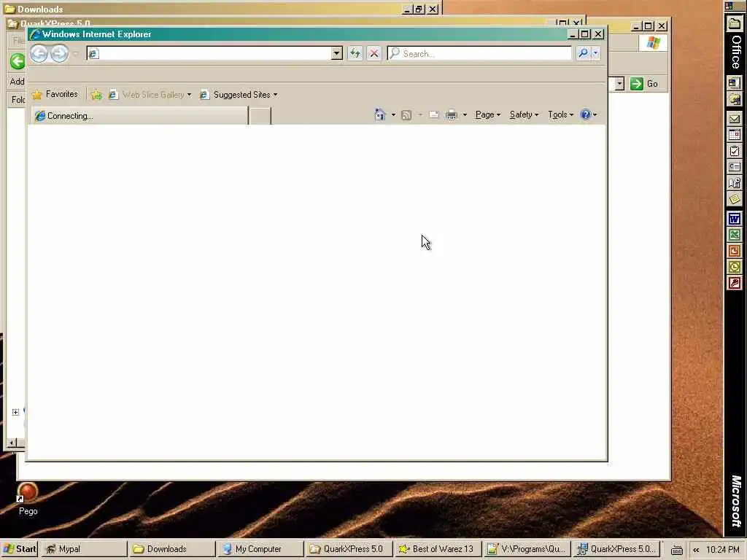Viewport: 747px width, 560px height.
Task: Click Open Office Document icon
Action: (734, 99)
